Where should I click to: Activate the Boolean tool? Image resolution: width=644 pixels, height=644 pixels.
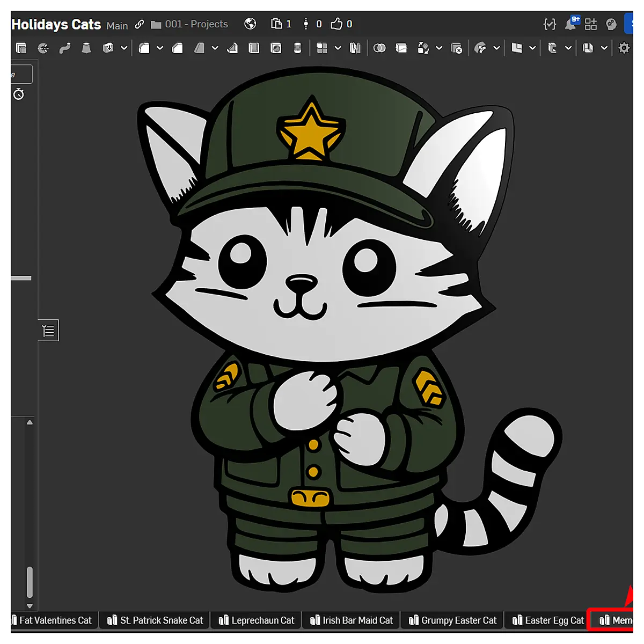379,48
